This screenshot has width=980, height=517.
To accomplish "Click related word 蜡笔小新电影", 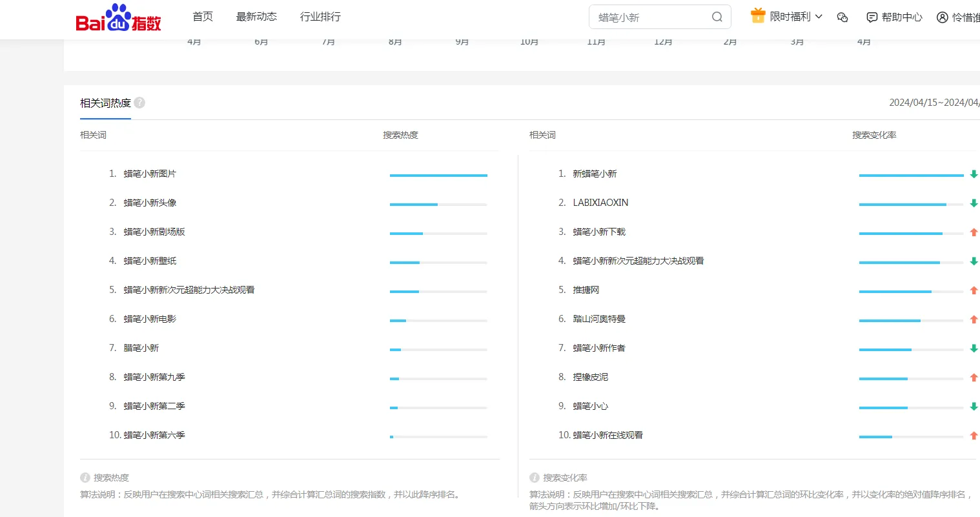I will [150, 319].
